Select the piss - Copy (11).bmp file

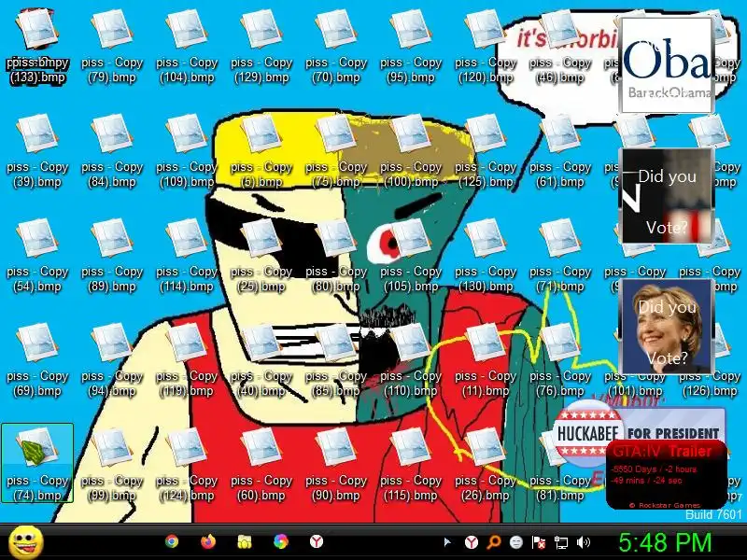click(486, 361)
